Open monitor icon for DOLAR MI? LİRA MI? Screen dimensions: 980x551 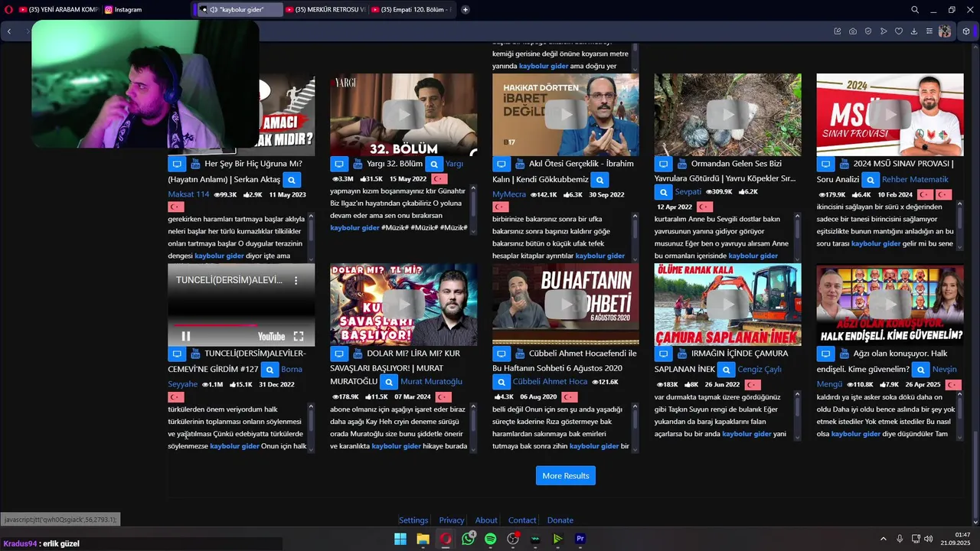point(339,354)
